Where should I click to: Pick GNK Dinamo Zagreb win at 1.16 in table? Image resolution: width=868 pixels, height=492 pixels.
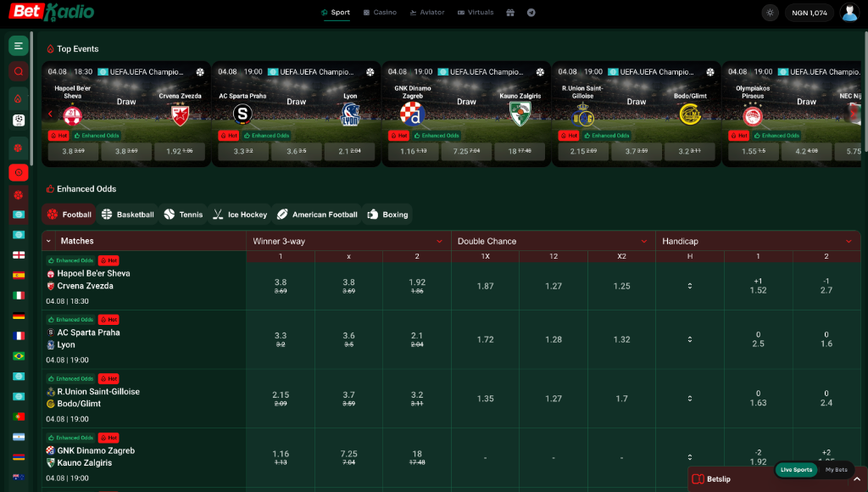pyautogui.click(x=281, y=457)
